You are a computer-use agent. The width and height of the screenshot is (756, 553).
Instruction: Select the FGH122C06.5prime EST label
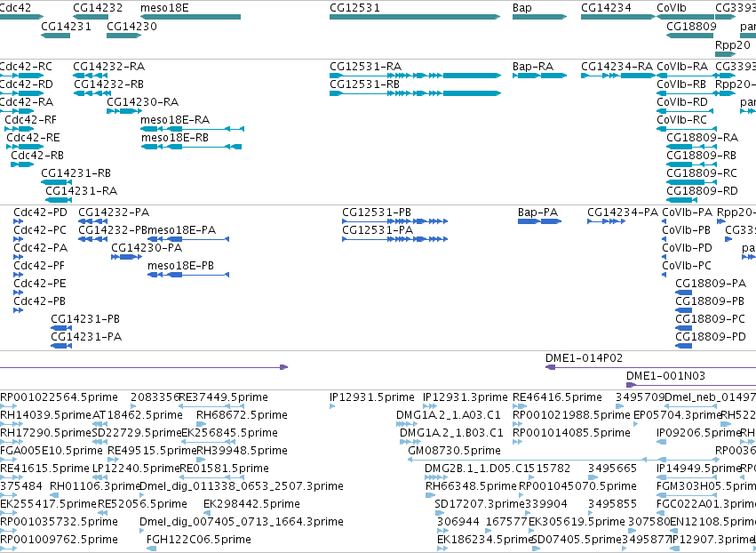point(199,540)
